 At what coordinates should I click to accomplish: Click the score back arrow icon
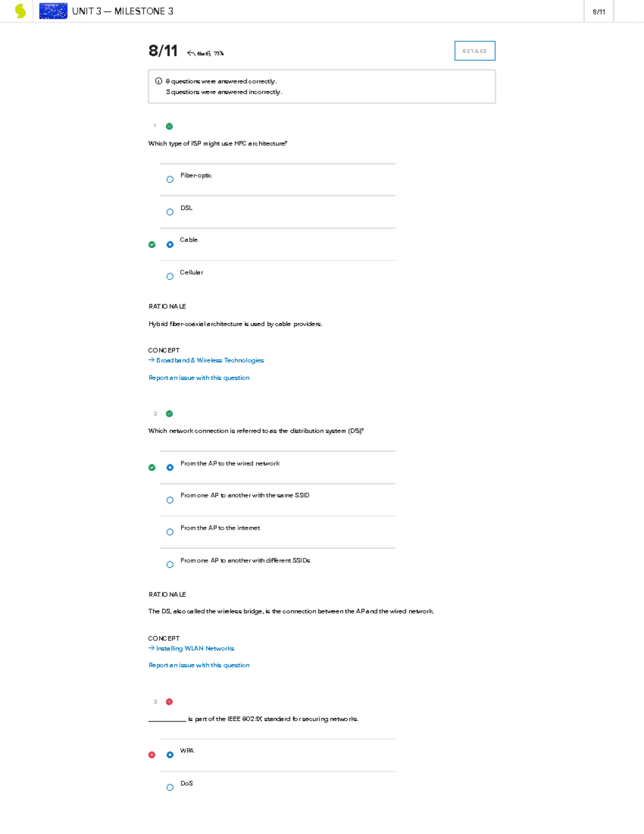(191, 53)
